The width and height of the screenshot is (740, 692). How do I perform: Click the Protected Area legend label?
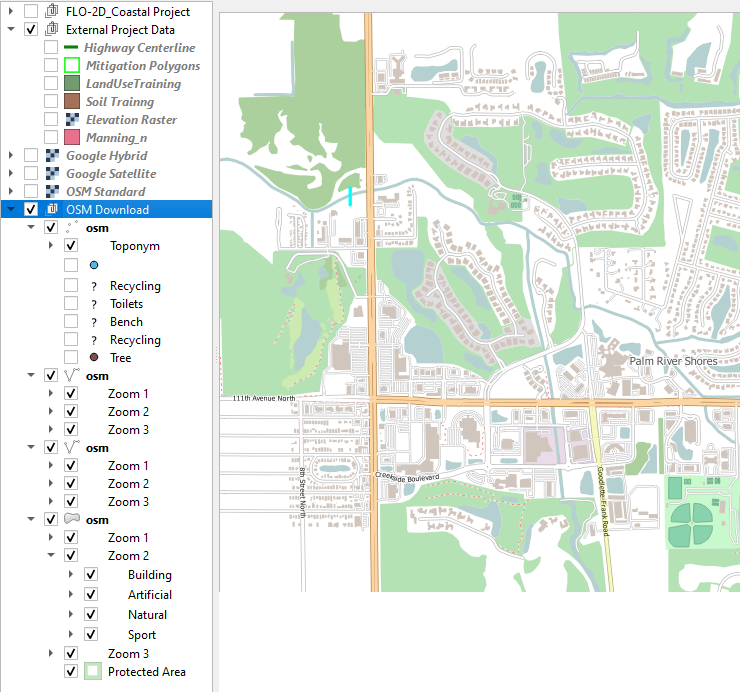tap(146, 672)
